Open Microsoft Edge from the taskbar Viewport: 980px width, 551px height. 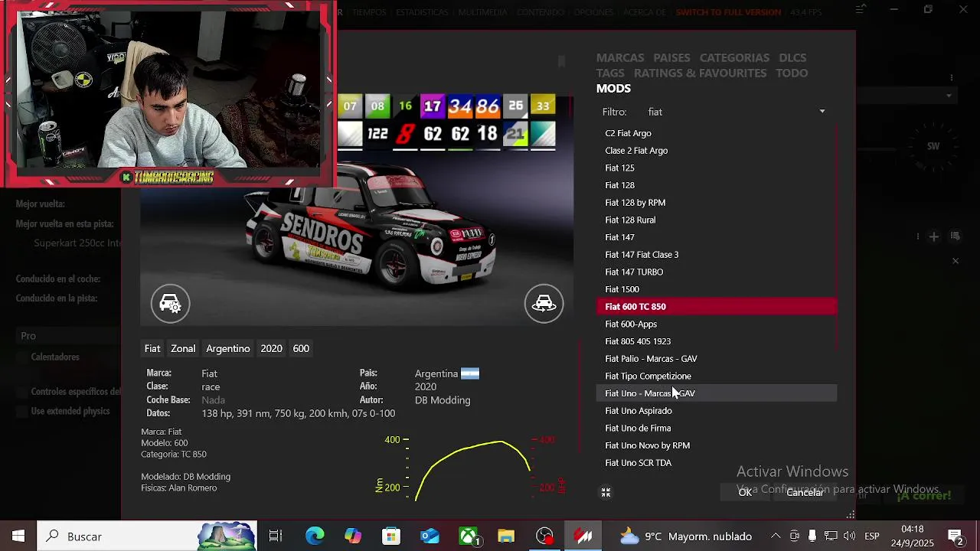pos(315,536)
